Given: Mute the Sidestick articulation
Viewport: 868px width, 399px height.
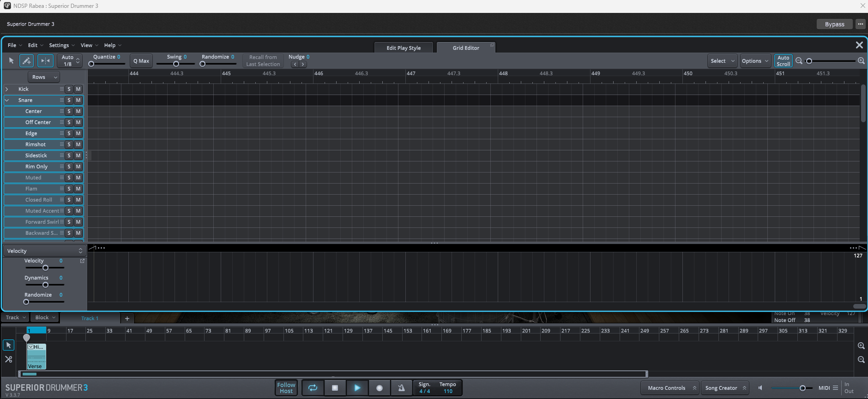Looking at the screenshot, I should coord(78,155).
